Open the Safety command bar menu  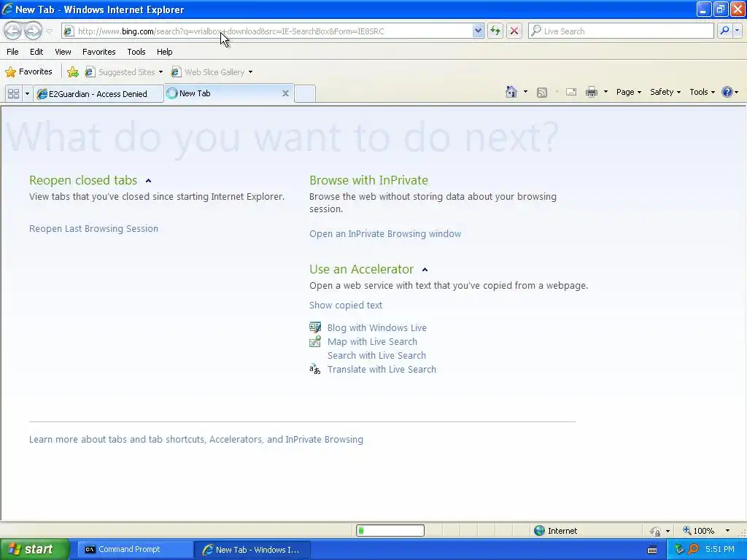pyautogui.click(x=665, y=92)
